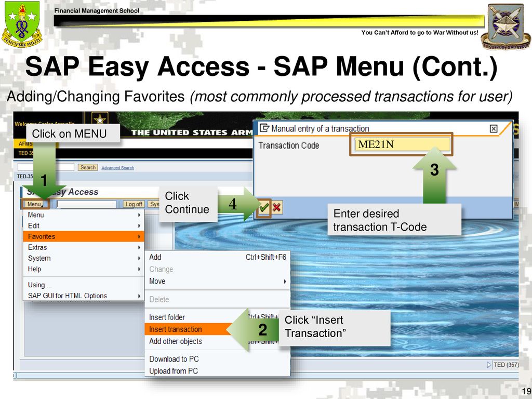Expand the Menu submenu entry
Image resolution: width=532 pixels, height=399 pixels.
(84, 215)
